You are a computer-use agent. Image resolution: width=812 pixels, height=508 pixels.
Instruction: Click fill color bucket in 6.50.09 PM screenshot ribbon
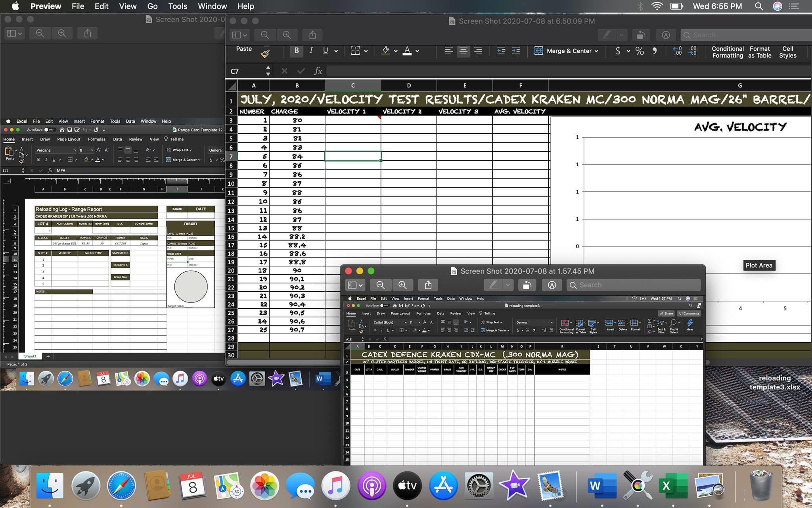point(385,51)
